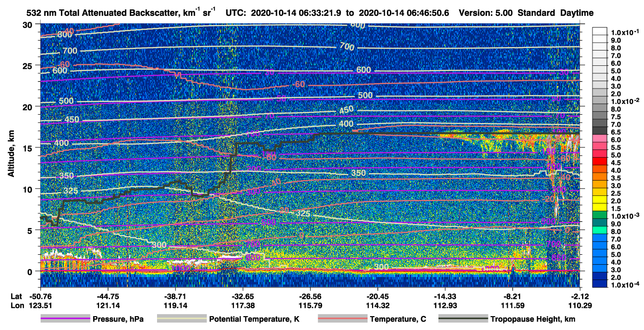Click the latitude value -26.56
The height and width of the screenshot is (330, 644).
(x=310, y=297)
